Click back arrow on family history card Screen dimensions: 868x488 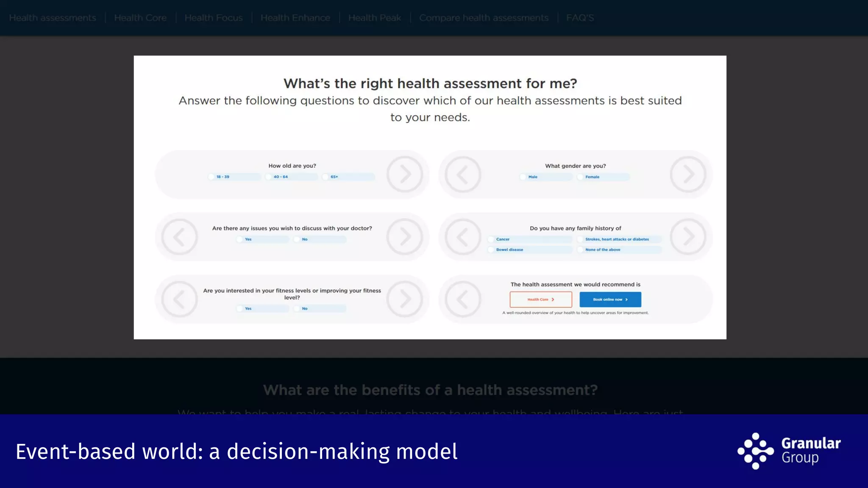tap(463, 236)
